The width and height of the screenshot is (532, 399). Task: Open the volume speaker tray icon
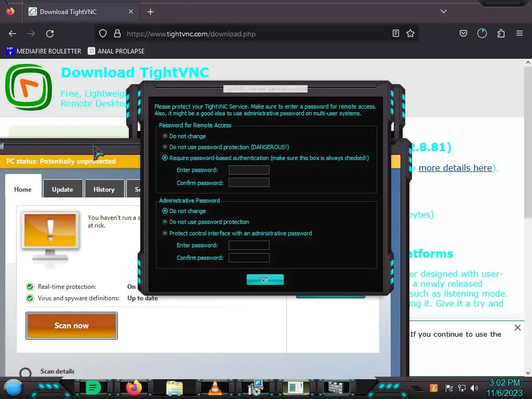tap(474, 388)
